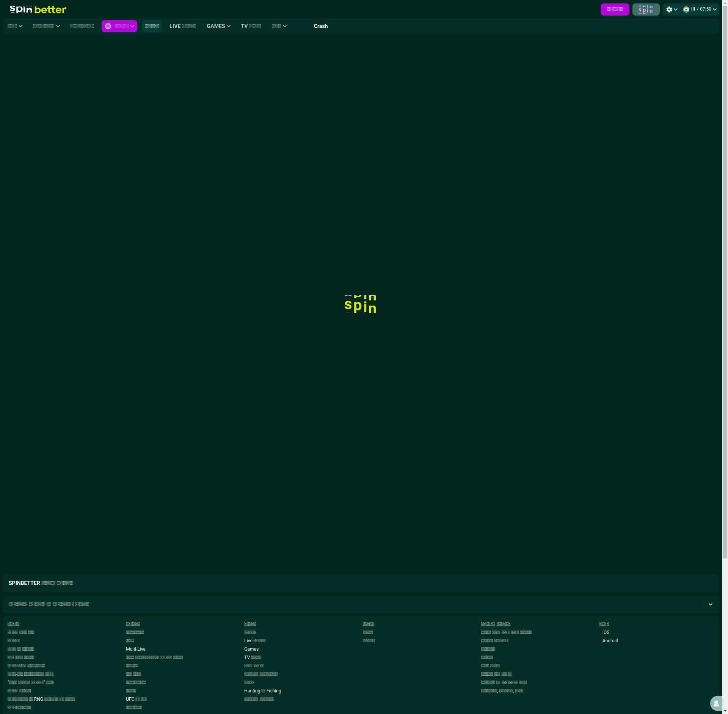Open the LIVE menu tab

click(182, 26)
